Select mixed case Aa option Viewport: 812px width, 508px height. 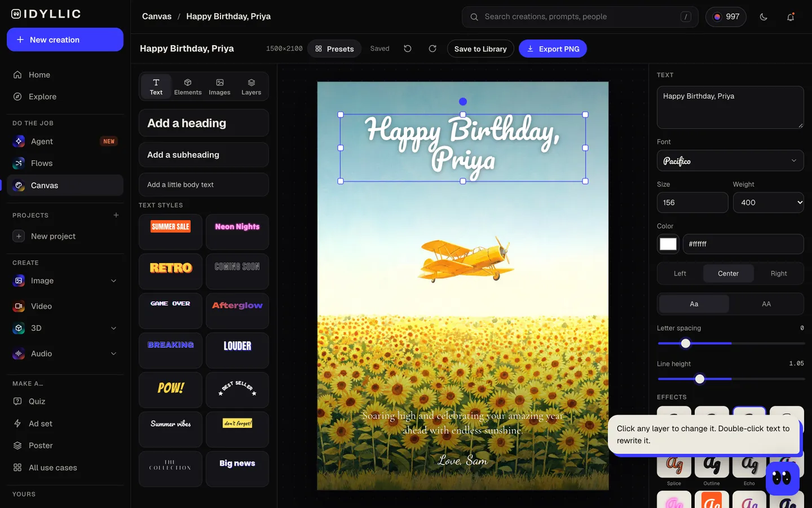point(694,304)
